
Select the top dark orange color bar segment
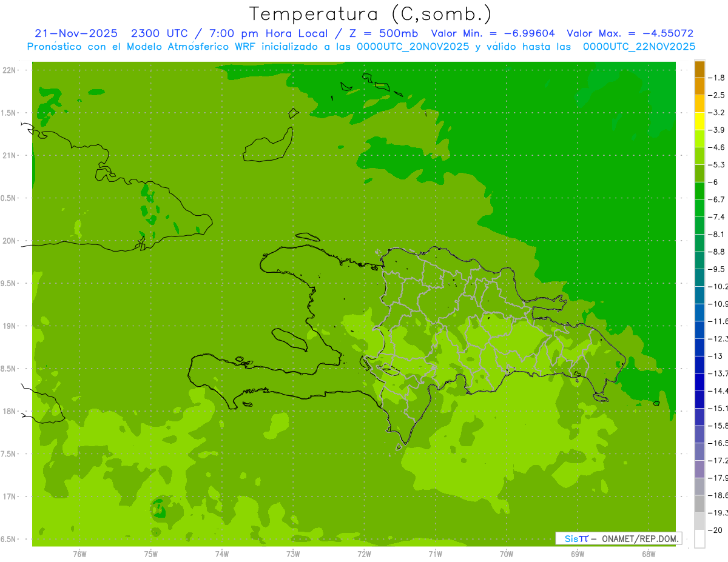coord(699,69)
